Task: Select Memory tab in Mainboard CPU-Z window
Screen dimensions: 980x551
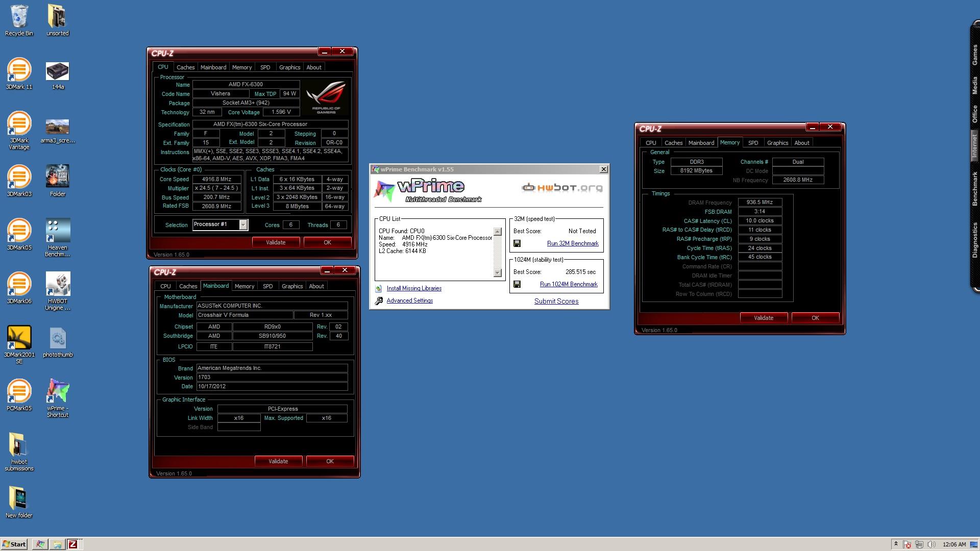Action: coord(244,286)
